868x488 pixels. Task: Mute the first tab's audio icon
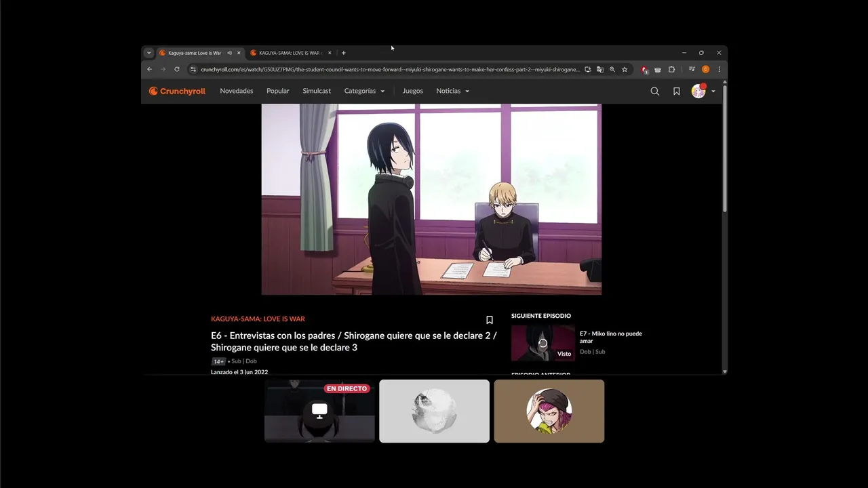230,53
